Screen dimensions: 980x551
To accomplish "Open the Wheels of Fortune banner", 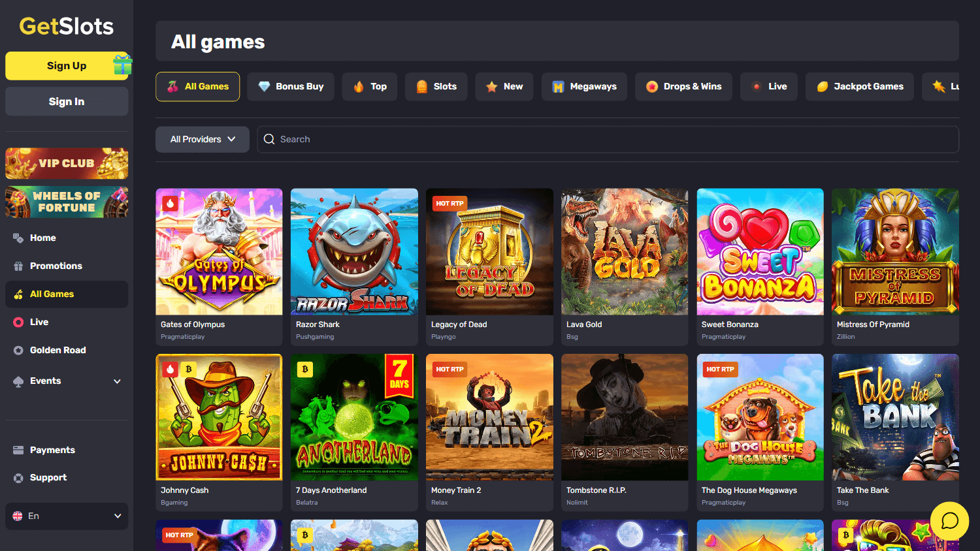I will [x=67, y=202].
